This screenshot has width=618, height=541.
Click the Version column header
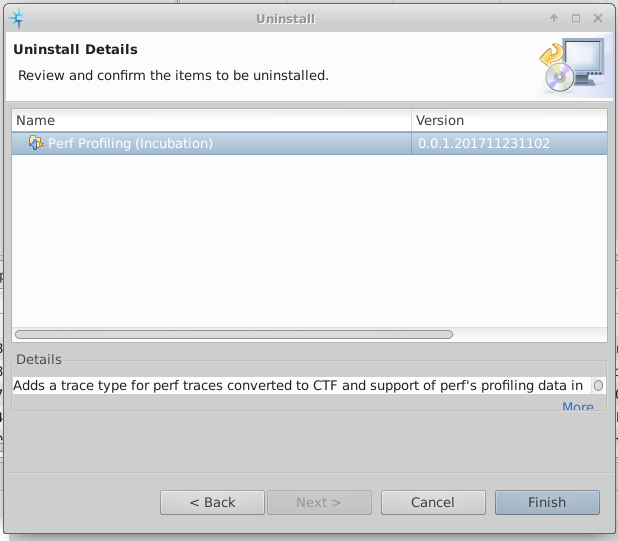(x=508, y=120)
